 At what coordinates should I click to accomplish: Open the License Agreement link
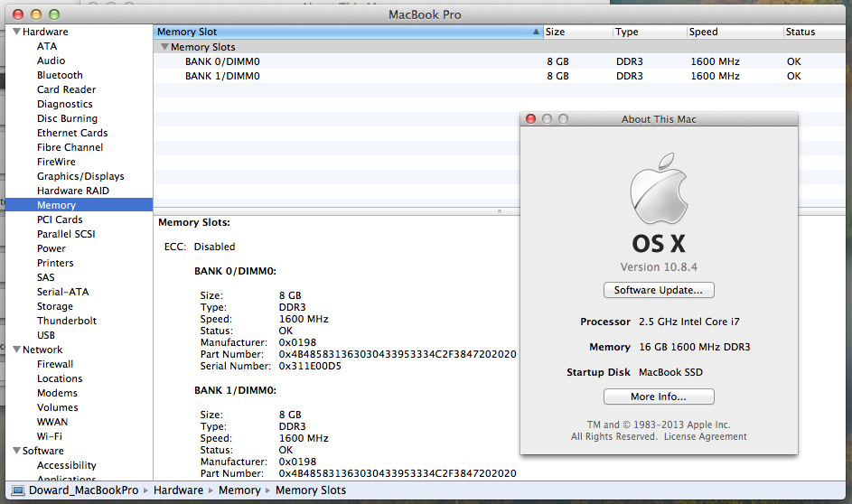[x=706, y=436]
